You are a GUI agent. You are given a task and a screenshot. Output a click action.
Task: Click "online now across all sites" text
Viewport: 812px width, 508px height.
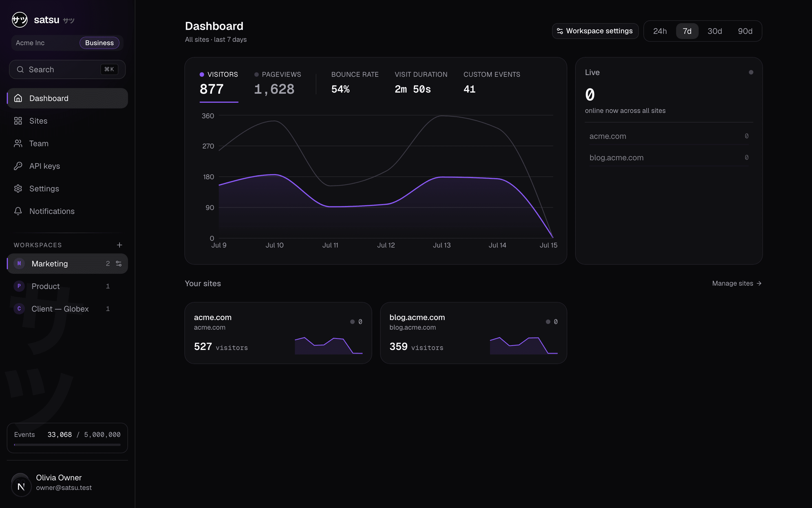[625, 111]
